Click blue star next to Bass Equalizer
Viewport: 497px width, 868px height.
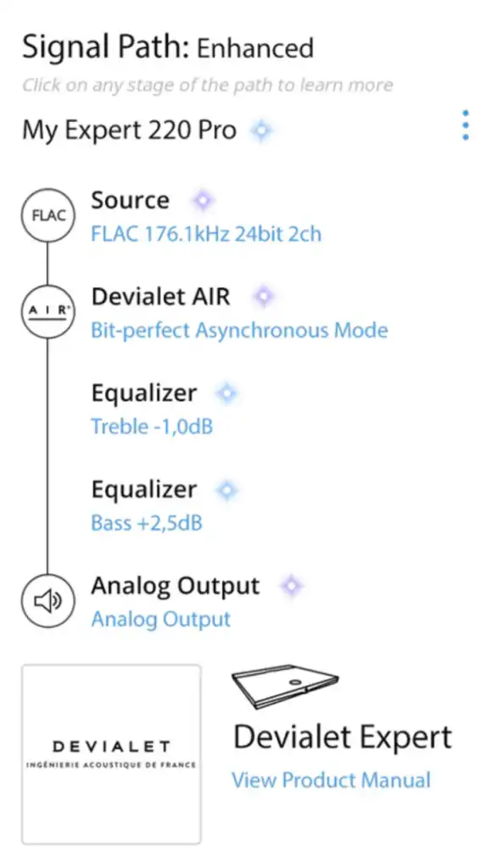coord(226,490)
